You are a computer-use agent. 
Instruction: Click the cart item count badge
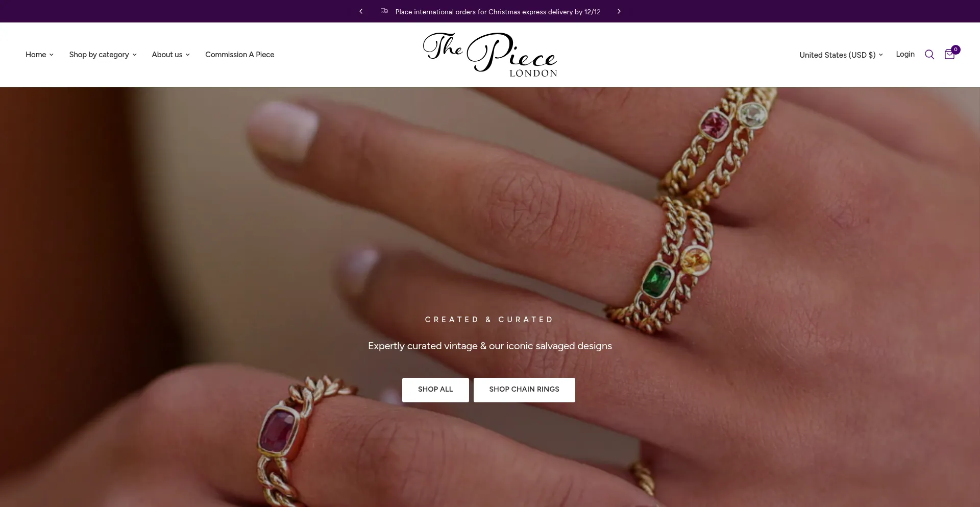tap(955, 50)
